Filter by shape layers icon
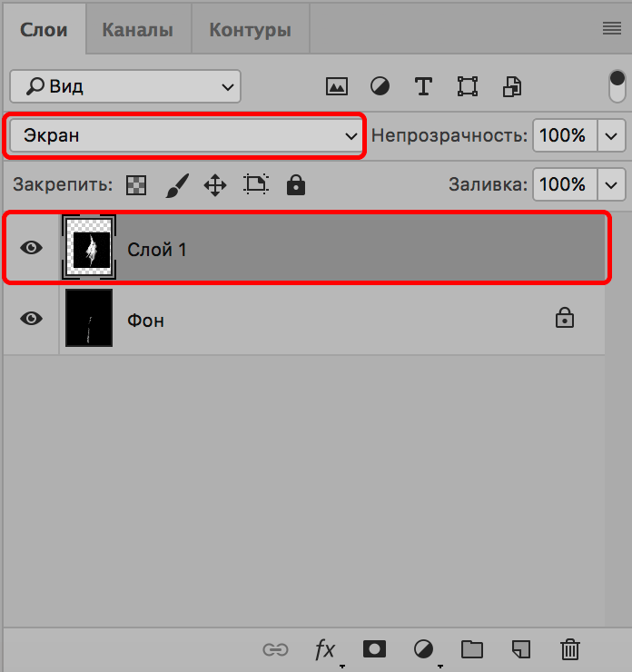The image size is (632, 672). pos(468,86)
